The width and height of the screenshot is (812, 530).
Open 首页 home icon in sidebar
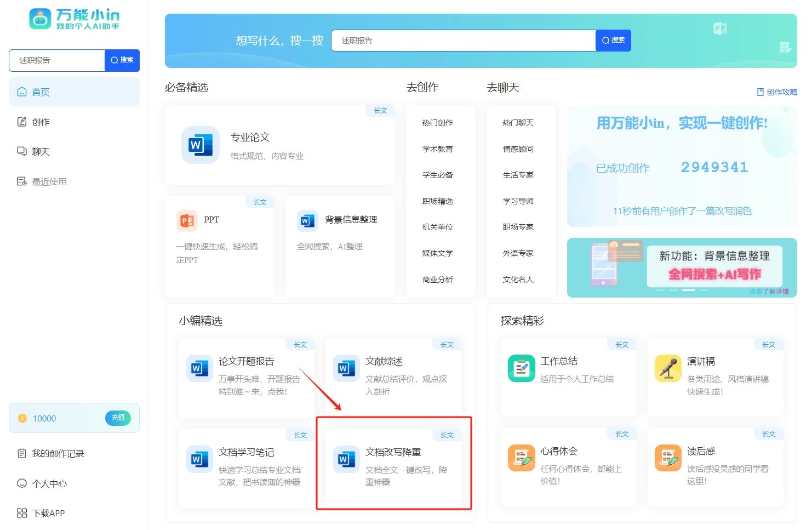pyautogui.click(x=22, y=92)
